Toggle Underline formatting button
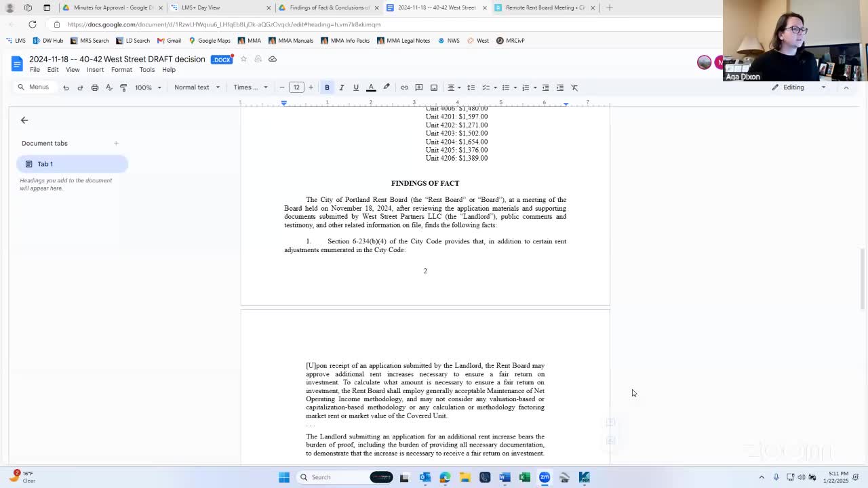 355,87
